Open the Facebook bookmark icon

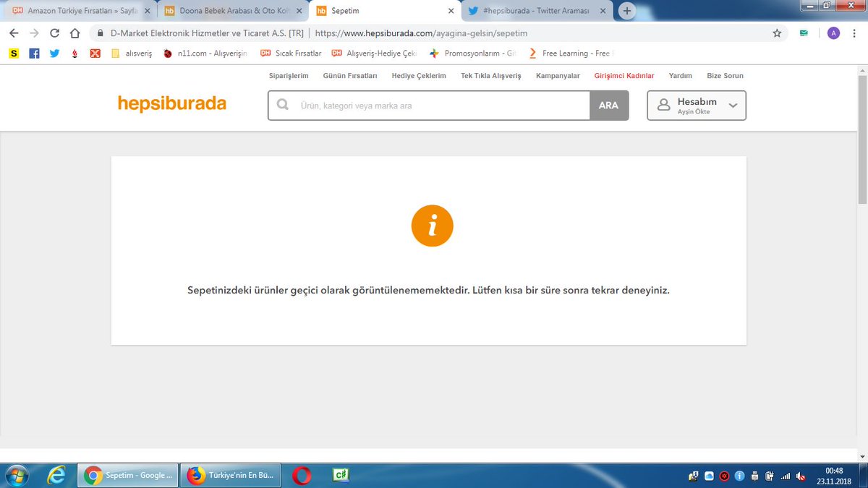point(34,53)
